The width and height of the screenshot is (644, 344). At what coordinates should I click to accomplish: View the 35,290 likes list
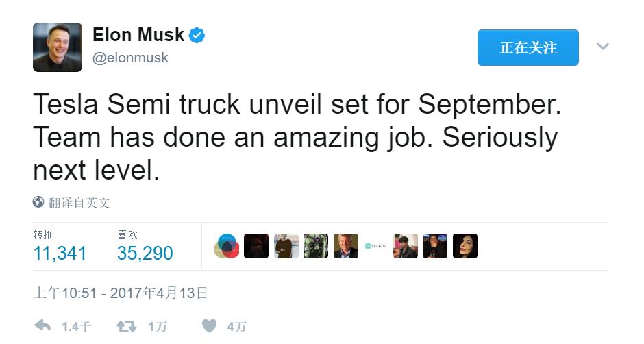[x=145, y=253]
